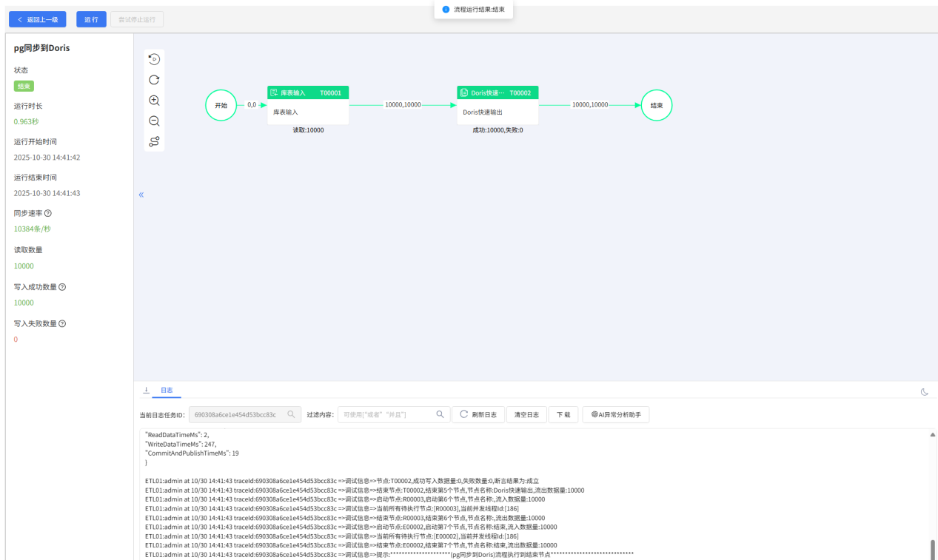938x560 pixels.
Task: Click the disabled 尝试停止运行 button
Action: 137,19
